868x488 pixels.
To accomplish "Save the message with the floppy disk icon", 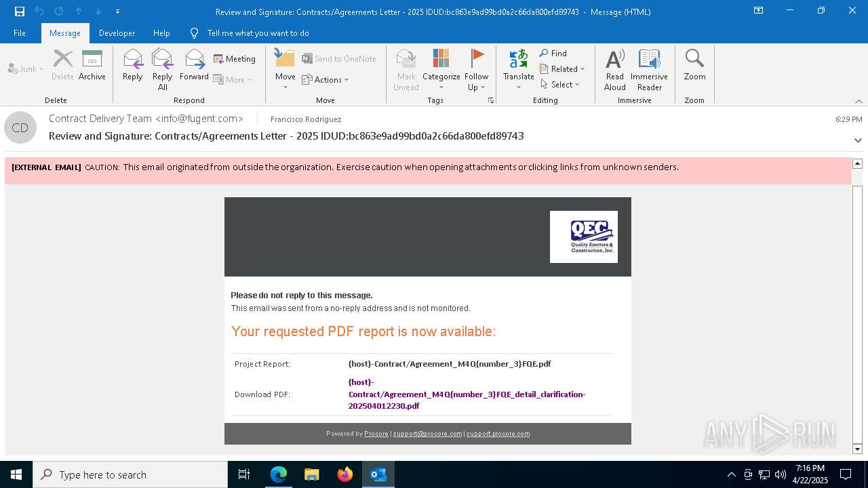I will (x=19, y=11).
